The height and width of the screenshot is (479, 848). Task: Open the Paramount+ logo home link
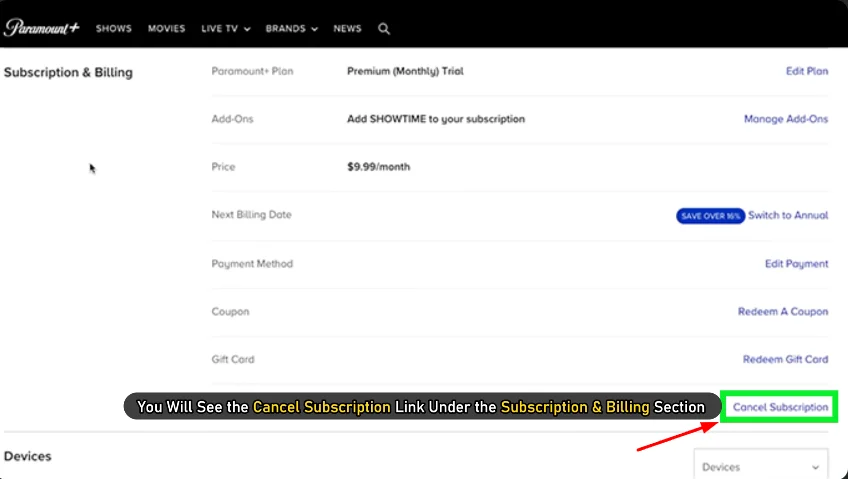tap(42, 28)
